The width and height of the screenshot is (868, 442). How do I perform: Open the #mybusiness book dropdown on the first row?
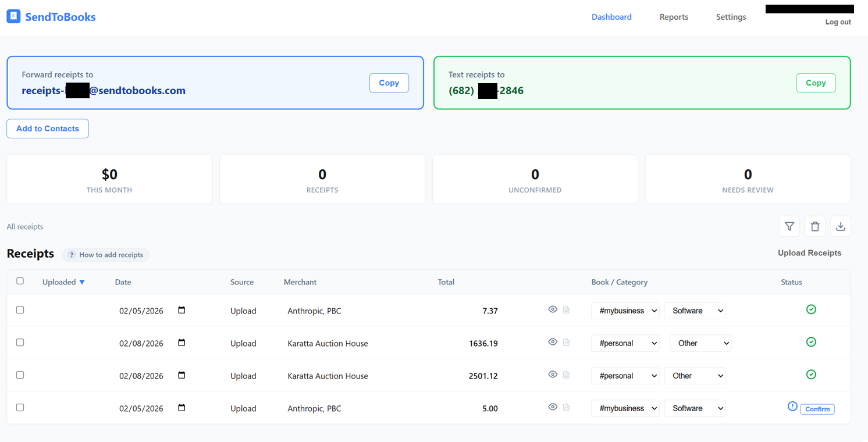[625, 311]
